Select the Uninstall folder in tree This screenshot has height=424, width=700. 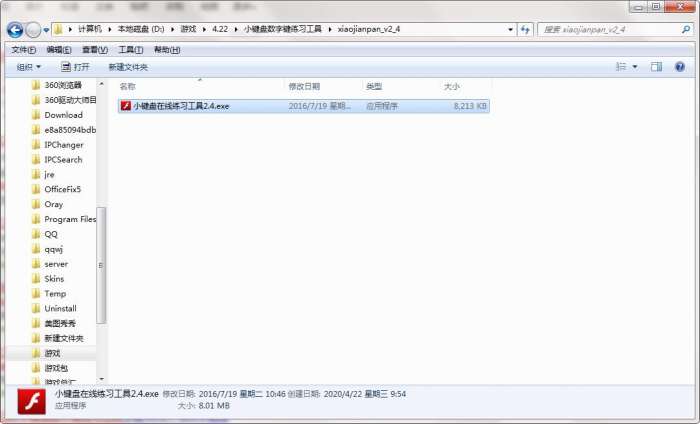click(x=60, y=309)
